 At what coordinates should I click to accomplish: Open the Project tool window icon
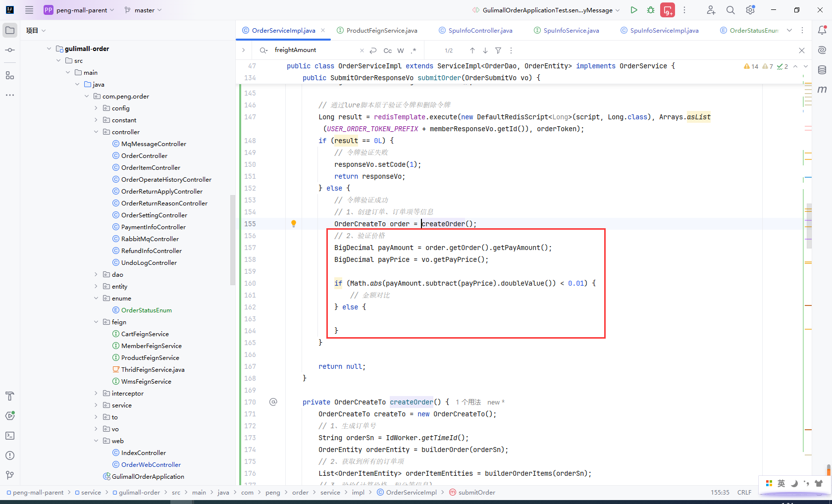(10, 30)
